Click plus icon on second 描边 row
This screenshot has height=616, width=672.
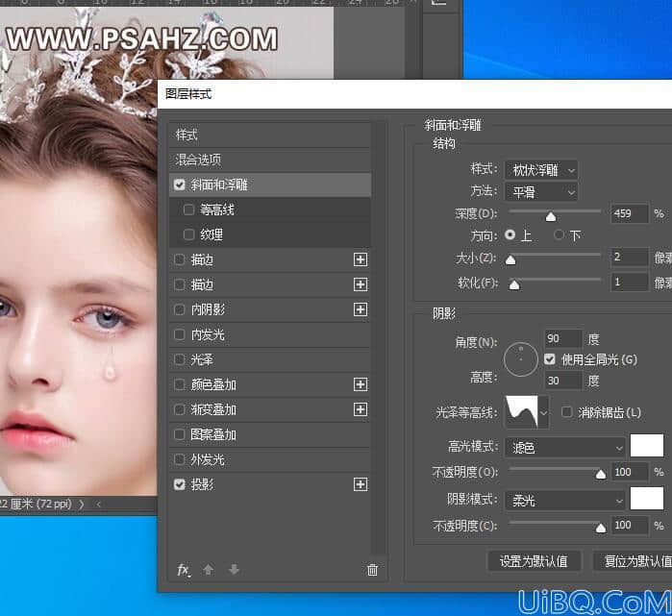360,284
